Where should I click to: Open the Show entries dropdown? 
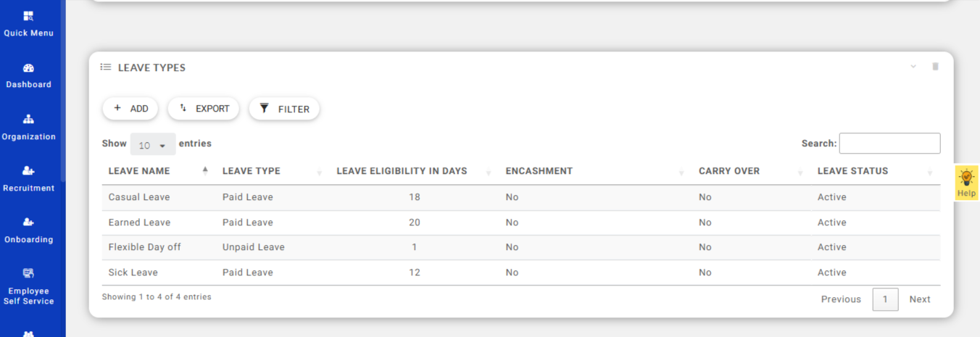(x=152, y=145)
